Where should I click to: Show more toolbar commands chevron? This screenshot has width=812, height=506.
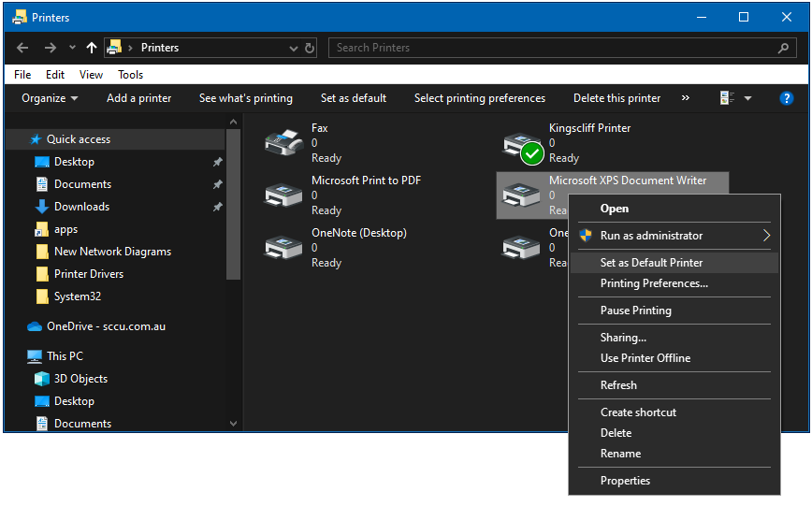click(685, 98)
